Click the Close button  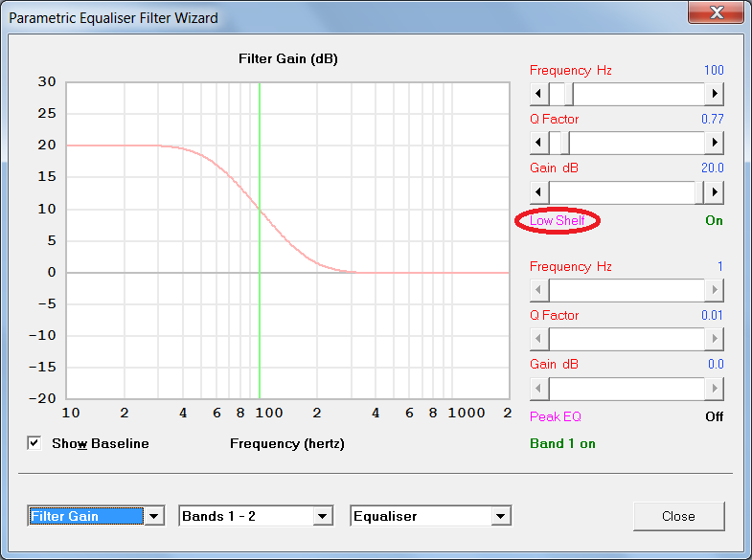678,516
